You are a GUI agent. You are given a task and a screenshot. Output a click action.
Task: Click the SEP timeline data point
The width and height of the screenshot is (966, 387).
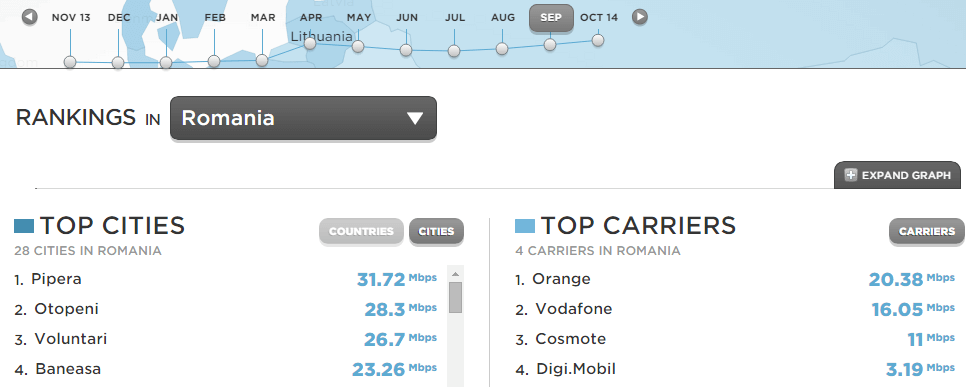[x=550, y=44]
